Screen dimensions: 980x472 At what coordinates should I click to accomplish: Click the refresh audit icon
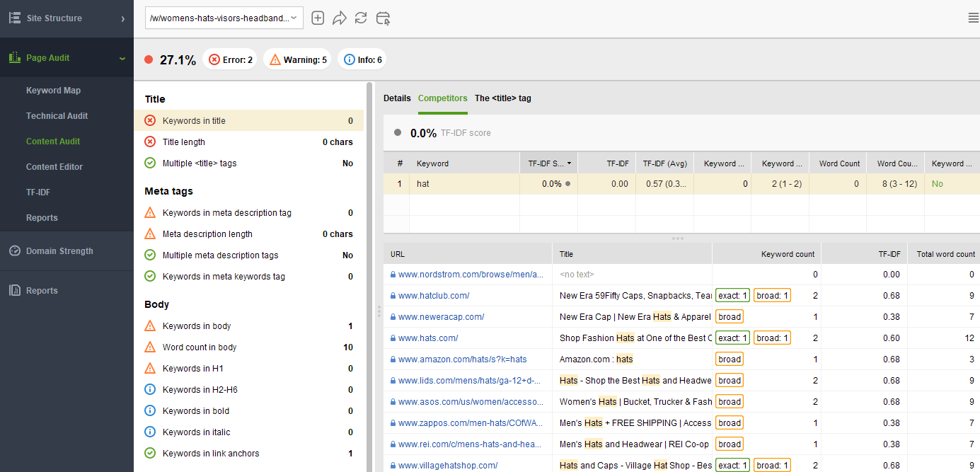pyautogui.click(x=361, y=18)
